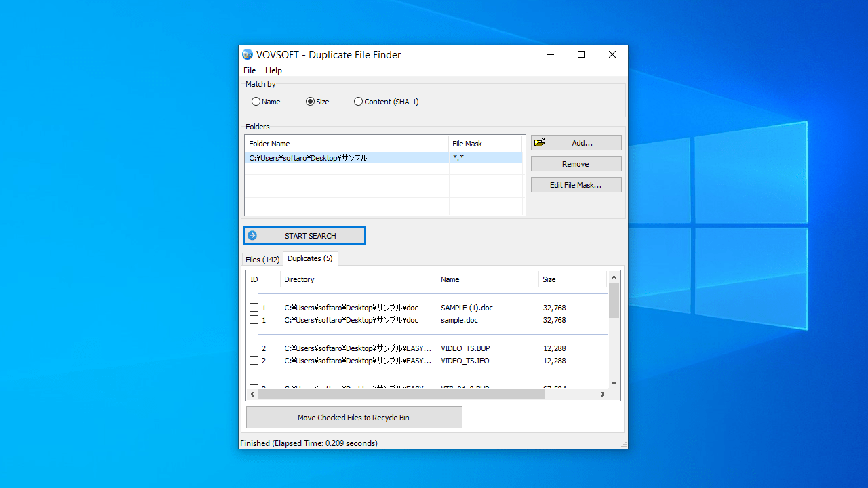Click the 12,288 size of VIDEO_TS.BUP
The image size is (868, 488).
[x=554, y=348]
